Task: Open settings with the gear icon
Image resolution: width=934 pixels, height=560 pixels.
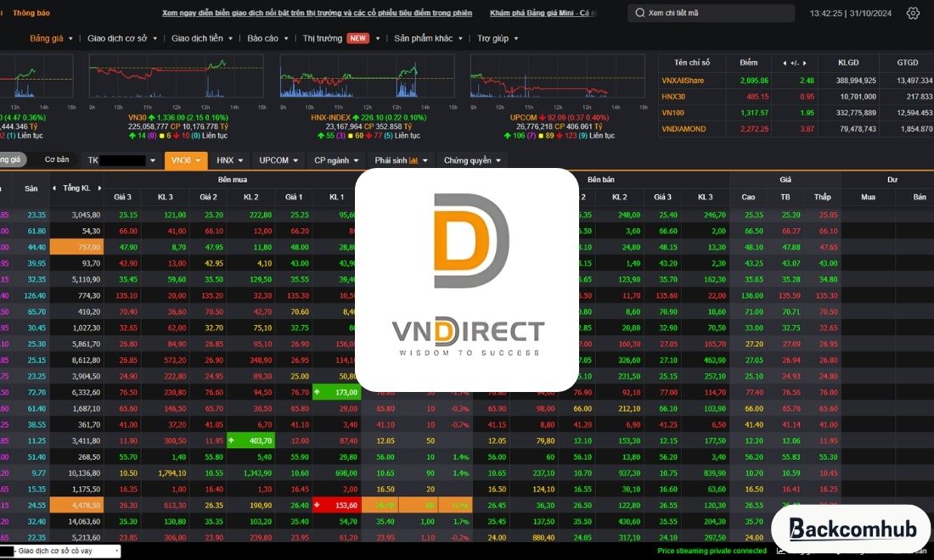Action: coord(913,13)
